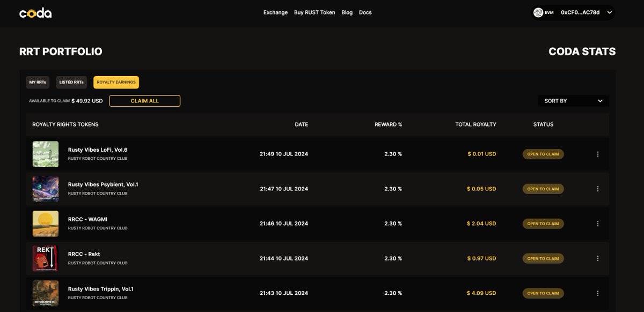Open the RRCC - Rekt cover art
Image resolution: width=644 pixels, height=312 pixels.
tap(46, 258)
